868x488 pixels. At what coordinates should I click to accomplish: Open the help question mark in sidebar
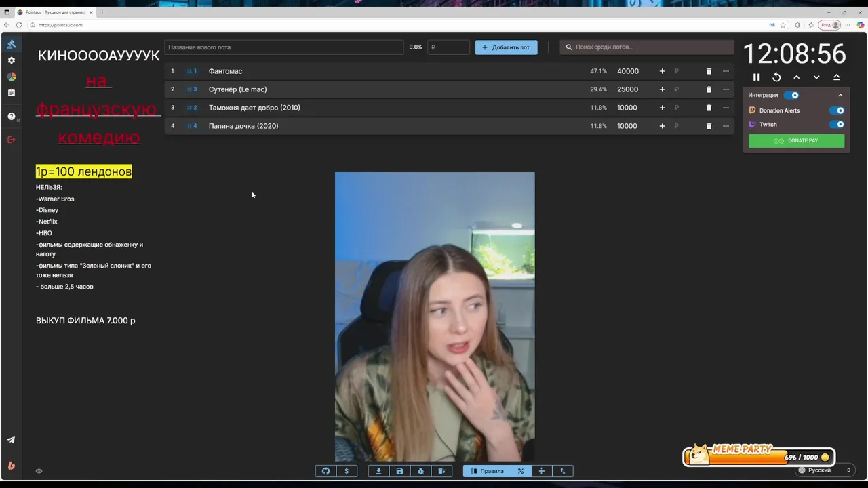pyautogui.click(x=12, y=117)
